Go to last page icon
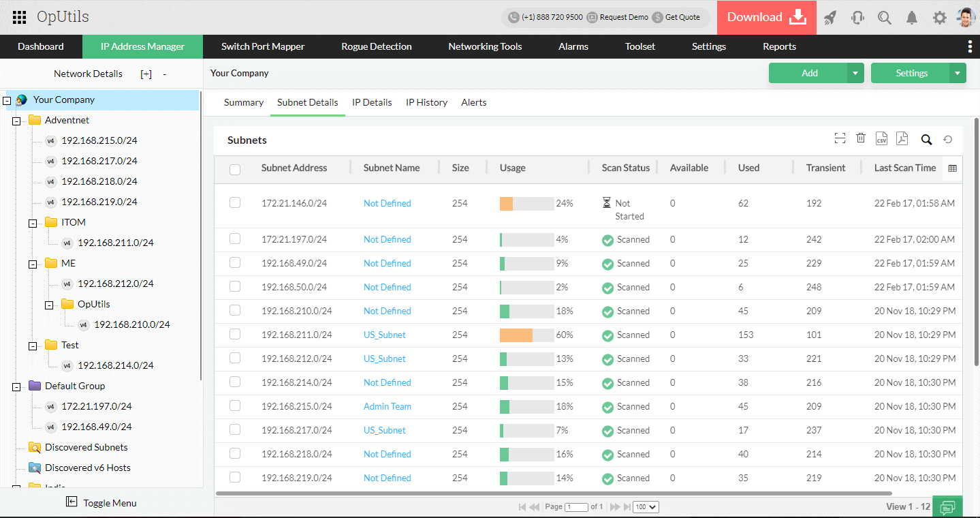 point(627,507)
